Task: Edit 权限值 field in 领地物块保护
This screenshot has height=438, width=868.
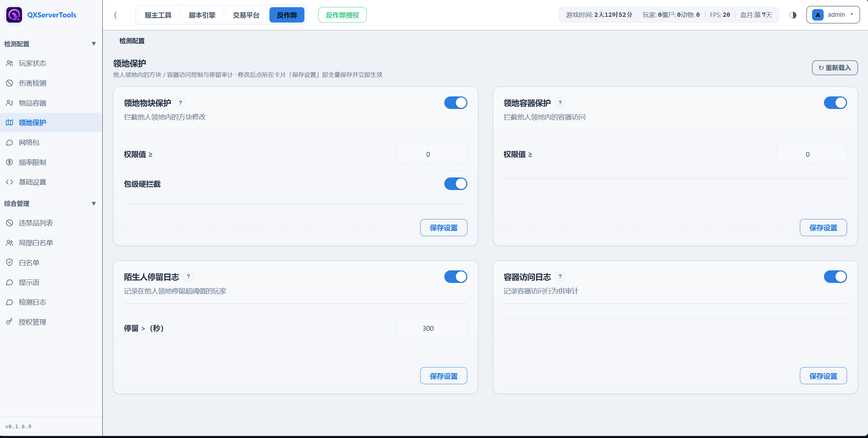Action: pyautogui.click(x=432, y=154)
